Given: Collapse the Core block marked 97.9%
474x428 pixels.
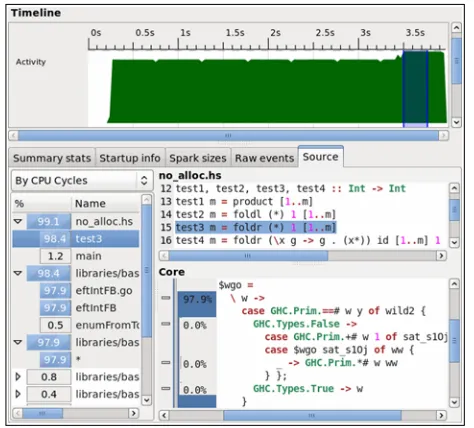Looking at the screenshot, I should (166, 298).
